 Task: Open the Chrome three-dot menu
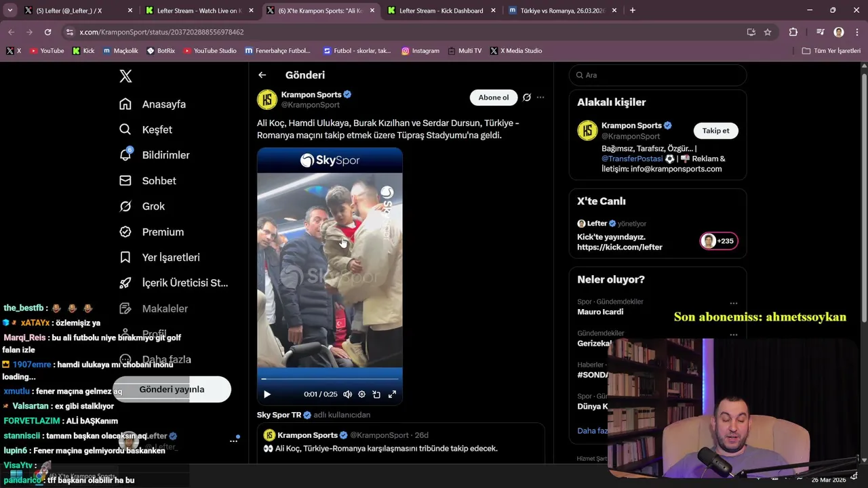[856, 32]
